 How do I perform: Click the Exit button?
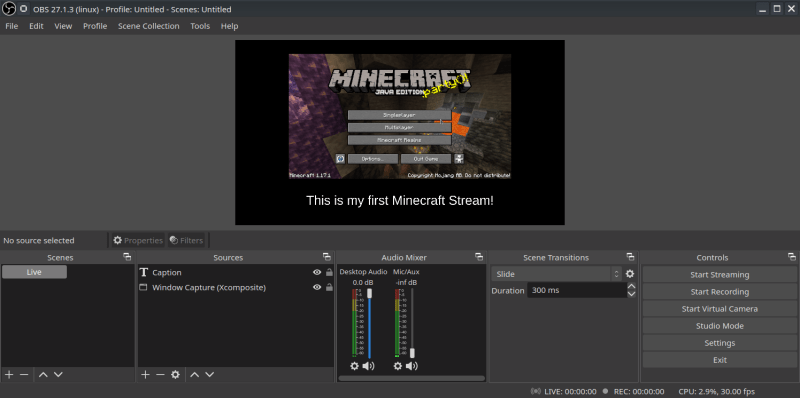tap(719, 360)
